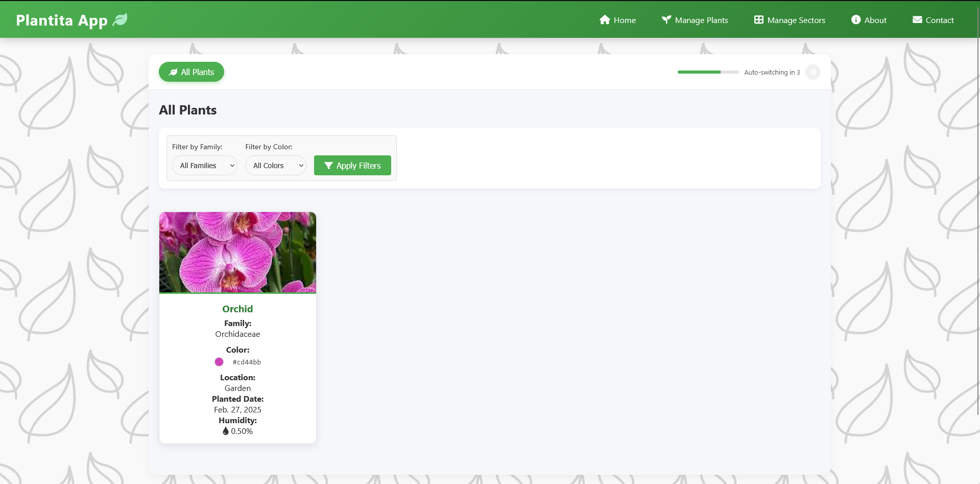Click the water droplet icon next to 0.50%
The height and width of the screenshot is (484, 980).
225,431
